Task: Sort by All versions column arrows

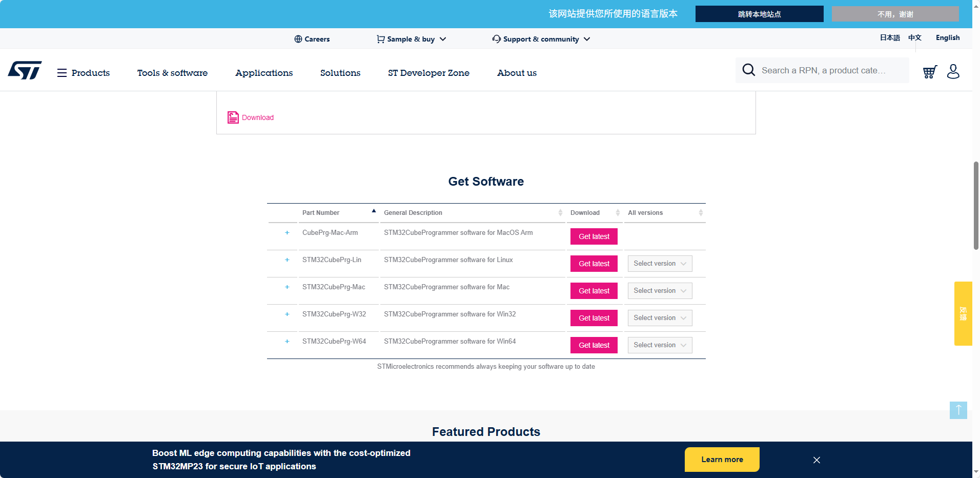Action: point(701,213)
